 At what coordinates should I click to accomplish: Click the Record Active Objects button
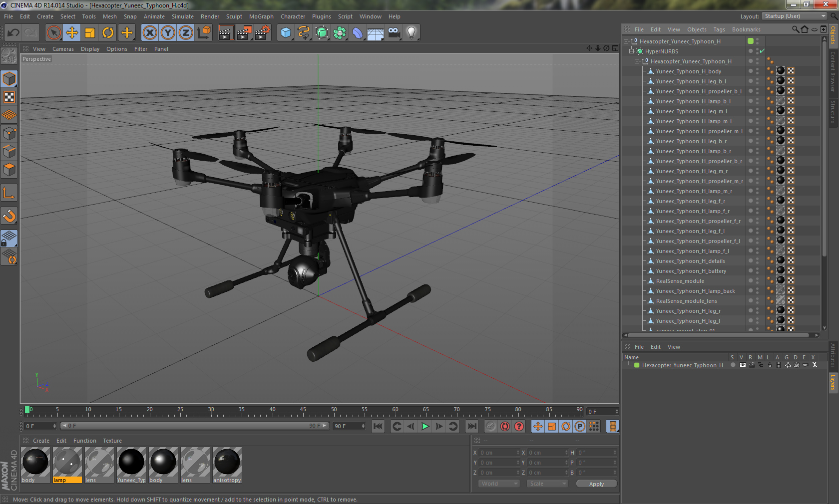pos(491,426)
